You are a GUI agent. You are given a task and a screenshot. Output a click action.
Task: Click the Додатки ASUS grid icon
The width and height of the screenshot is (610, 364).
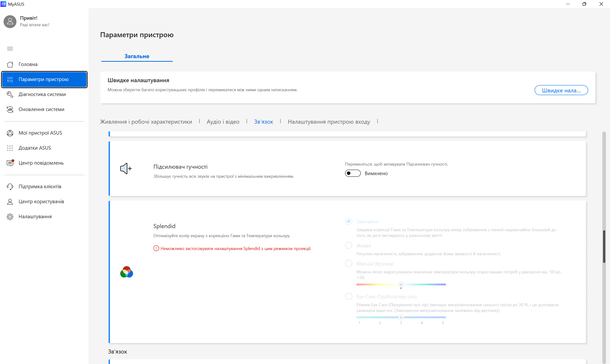10,148
